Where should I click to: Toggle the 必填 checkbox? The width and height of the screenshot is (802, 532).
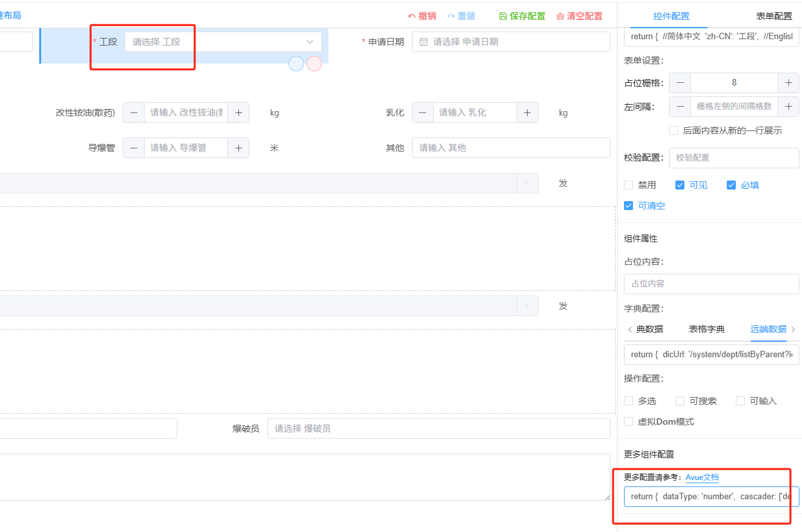731,185
